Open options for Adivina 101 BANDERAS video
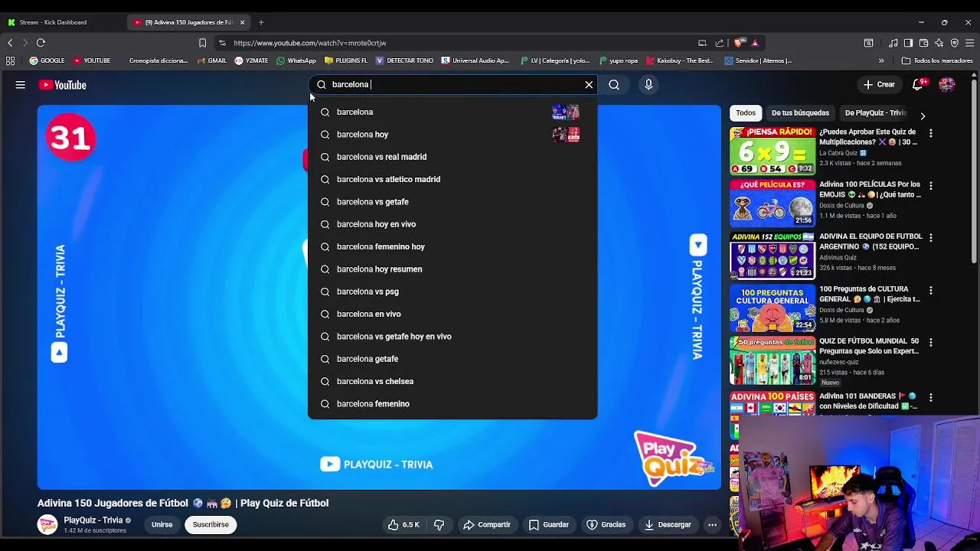Screen dimensions: 980x551 (931, 397)
